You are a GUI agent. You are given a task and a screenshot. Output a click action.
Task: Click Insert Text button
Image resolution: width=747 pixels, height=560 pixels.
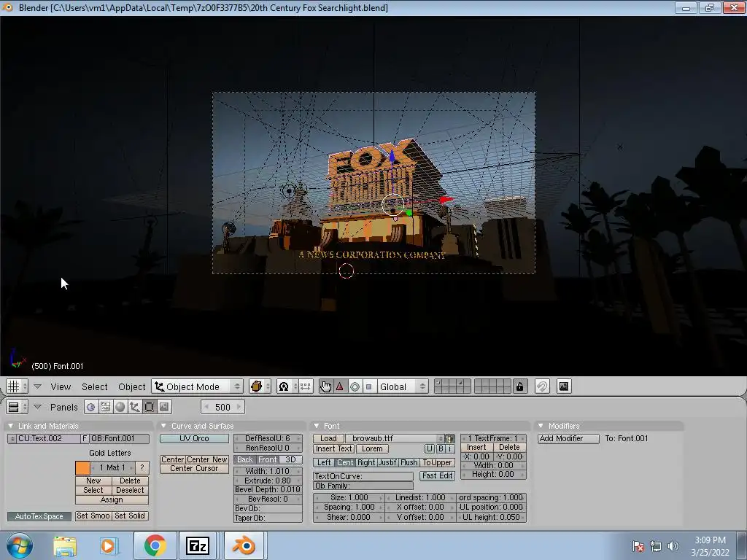pyautogui.click(x=333, y=448)
